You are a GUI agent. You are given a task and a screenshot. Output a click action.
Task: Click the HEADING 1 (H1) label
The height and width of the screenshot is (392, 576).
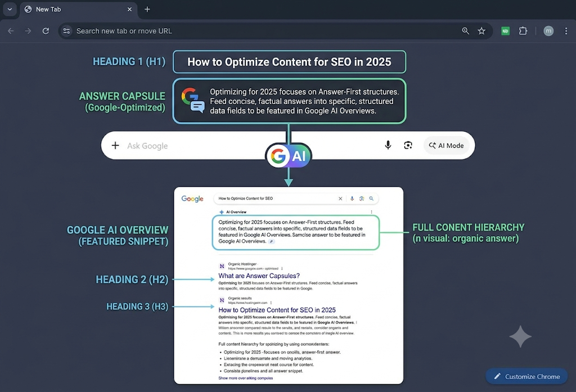point(129,61)
